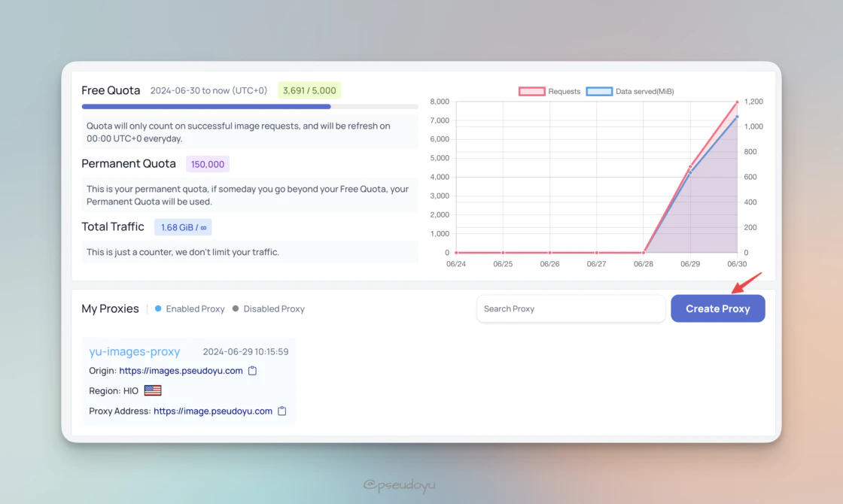This screenshot has width=843, height=504.
Task: Click the 2024-06-29 10:15:59 timestamp
Action: [245, 351]
